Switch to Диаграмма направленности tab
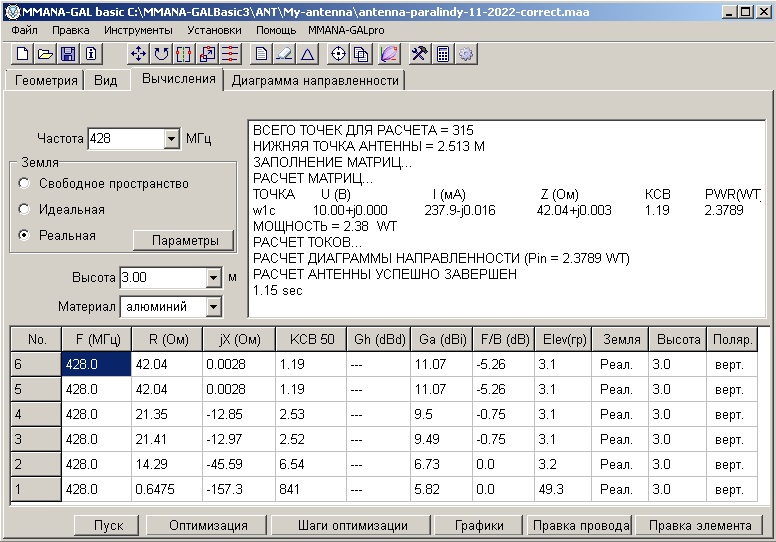Image resolution: width=776 pixels, height=542 pixels. click(315, 80)
